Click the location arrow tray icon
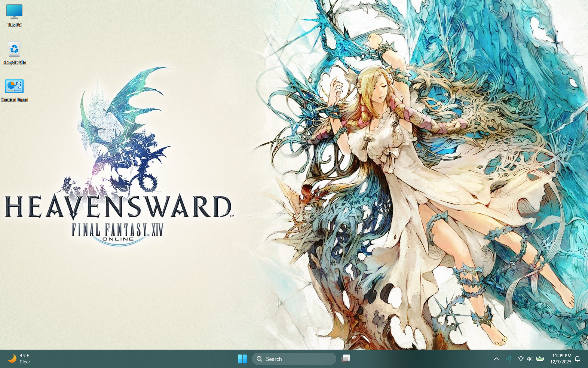Viewport: 588px width, 368px height. click(509, 358)
